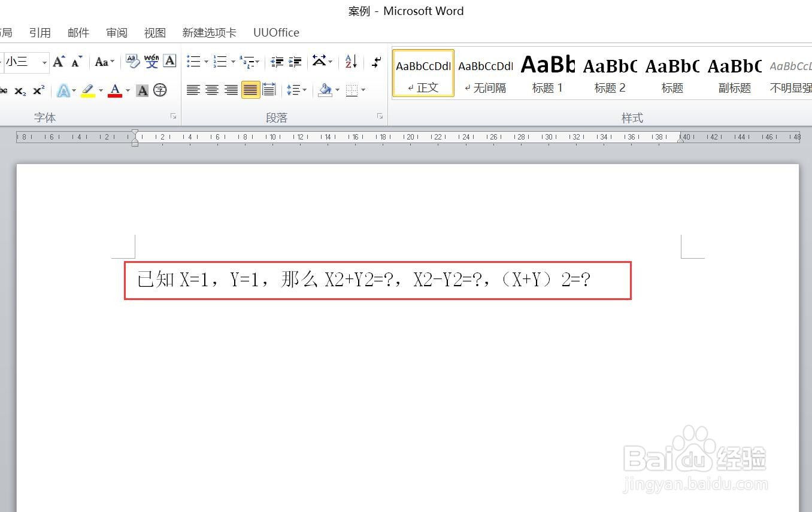812x512 pixels.
Task: Apply bulleted list
Action: [193, 61]
